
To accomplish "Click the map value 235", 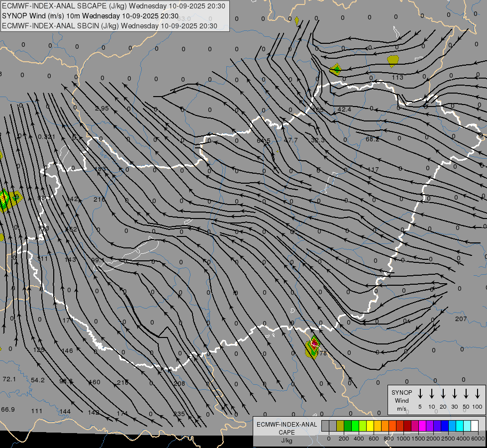I will pos(179,414).
